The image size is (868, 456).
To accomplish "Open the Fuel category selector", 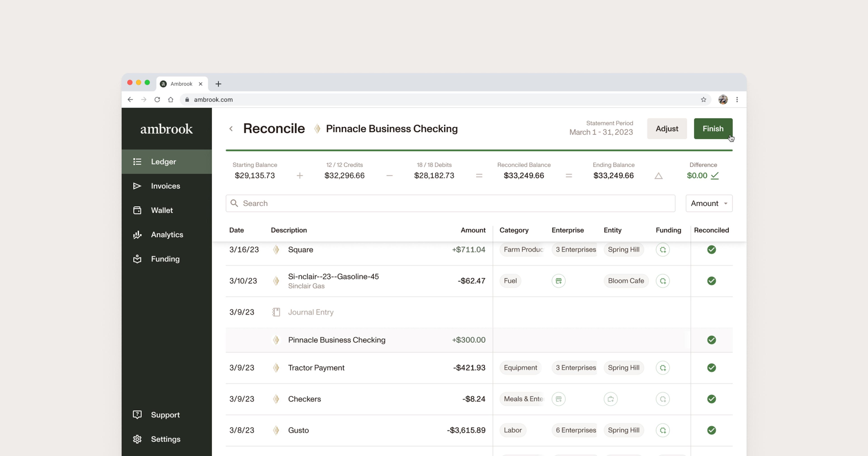I will point(510,281).
